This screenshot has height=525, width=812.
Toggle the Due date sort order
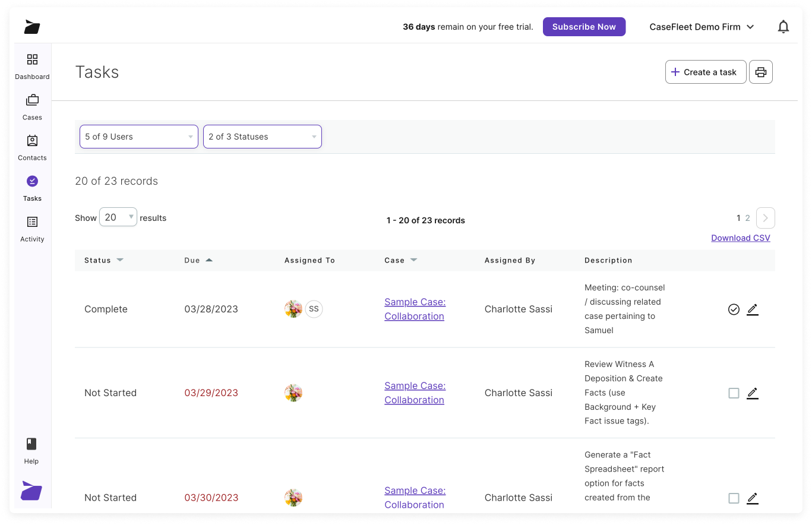point(198,260)
